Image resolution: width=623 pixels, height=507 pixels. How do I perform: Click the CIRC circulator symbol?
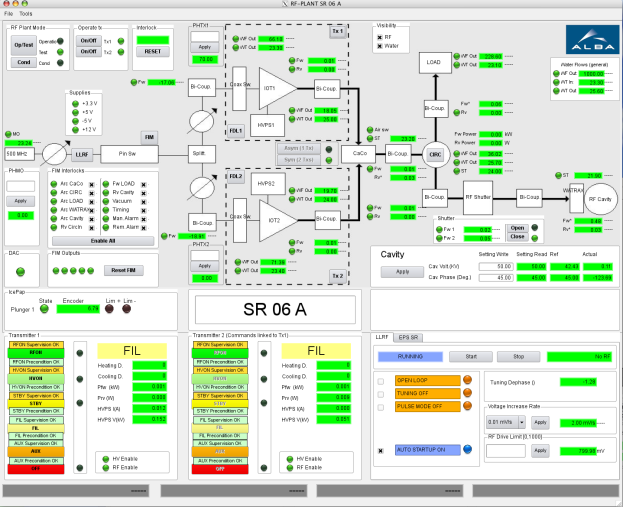click(435, 154)
